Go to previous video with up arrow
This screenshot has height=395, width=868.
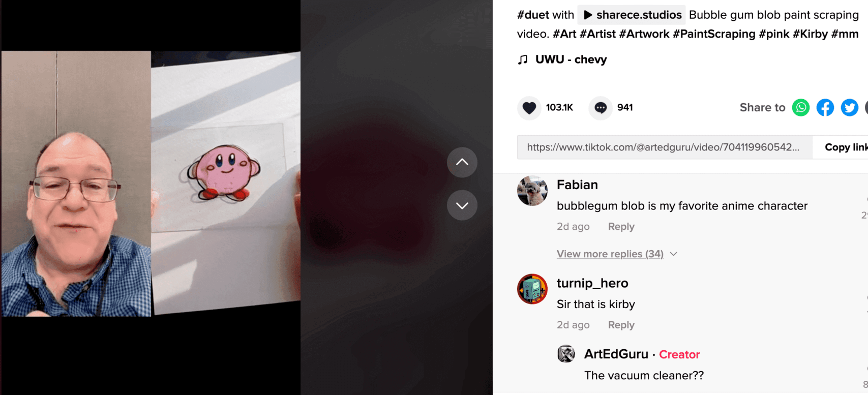pos(462,162)
